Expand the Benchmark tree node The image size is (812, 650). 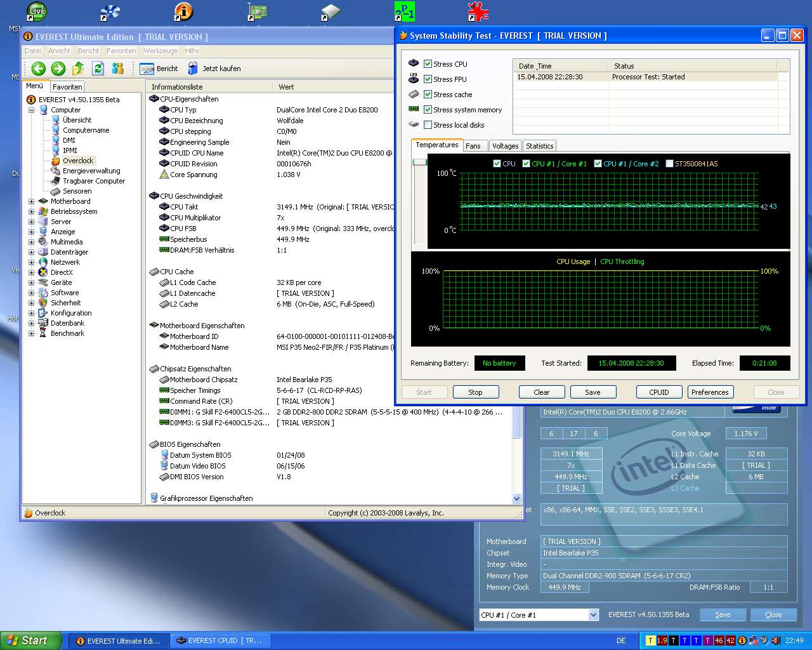[x=31, y=333]
